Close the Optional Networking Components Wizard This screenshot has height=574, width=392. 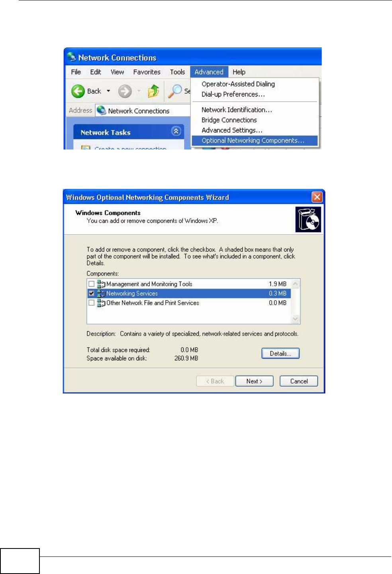pos(317,197)
